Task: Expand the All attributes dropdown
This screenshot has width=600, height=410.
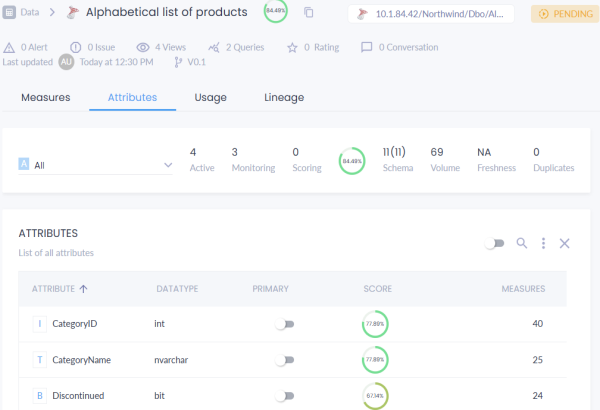Action: [x=167, y=165]
